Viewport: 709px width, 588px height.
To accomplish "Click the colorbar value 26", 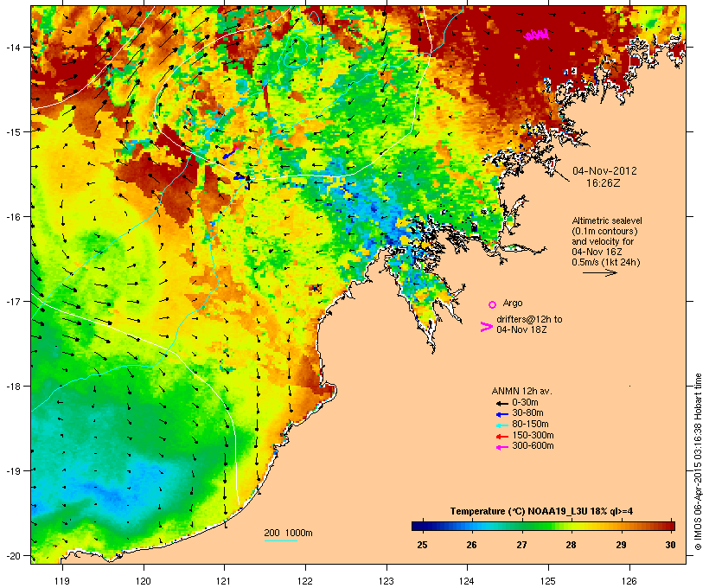I will [471, 545].
